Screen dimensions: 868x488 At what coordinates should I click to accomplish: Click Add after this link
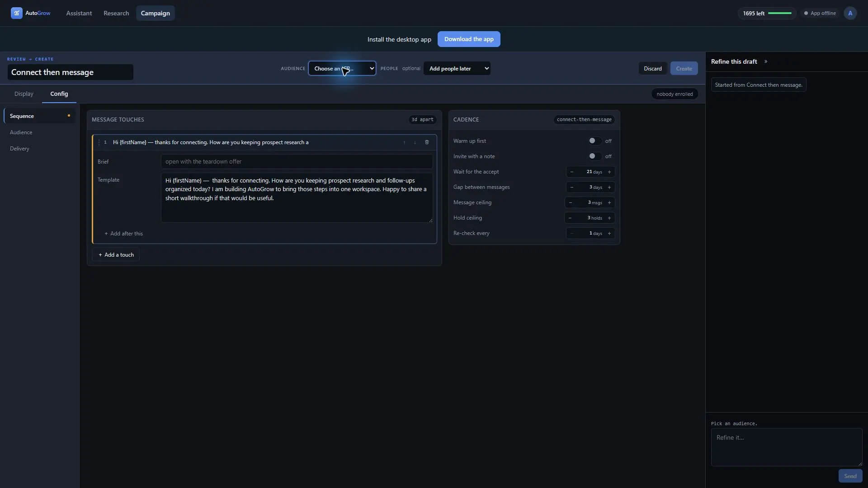pos(123,234)
